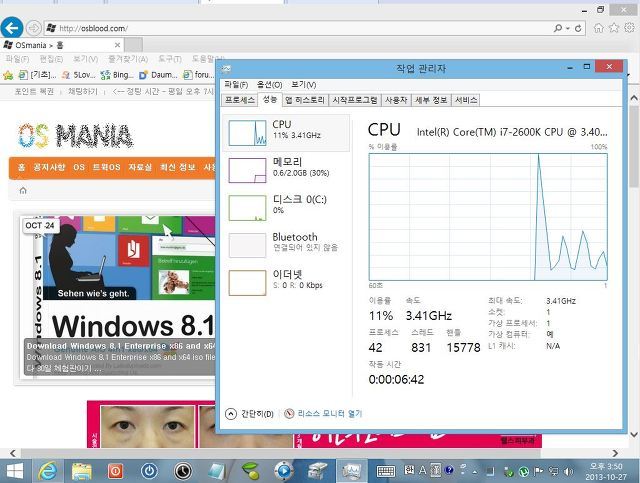
Task: Open the foru... favorites bar link
Action: pyautogui.click(x=198, y=75)
